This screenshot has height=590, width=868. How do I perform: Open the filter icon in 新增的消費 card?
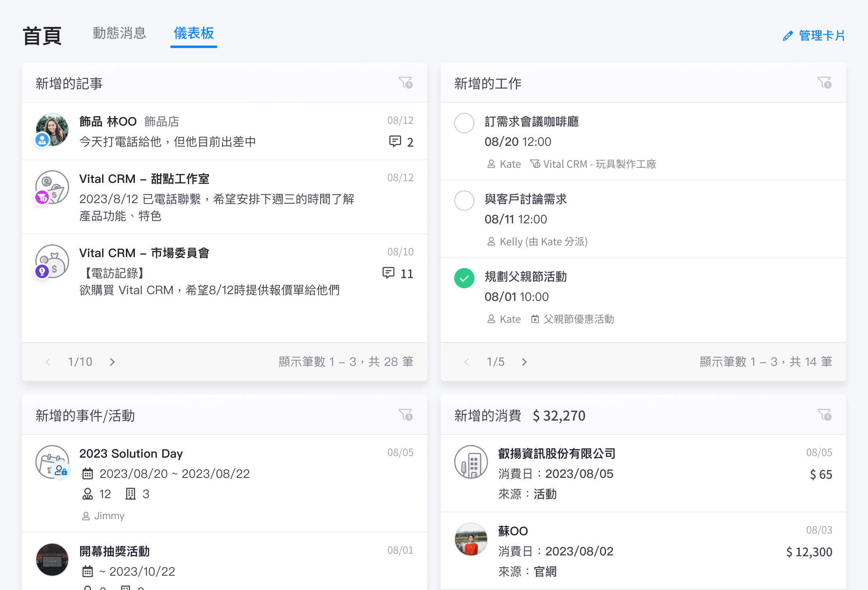[x=825, y=415]
